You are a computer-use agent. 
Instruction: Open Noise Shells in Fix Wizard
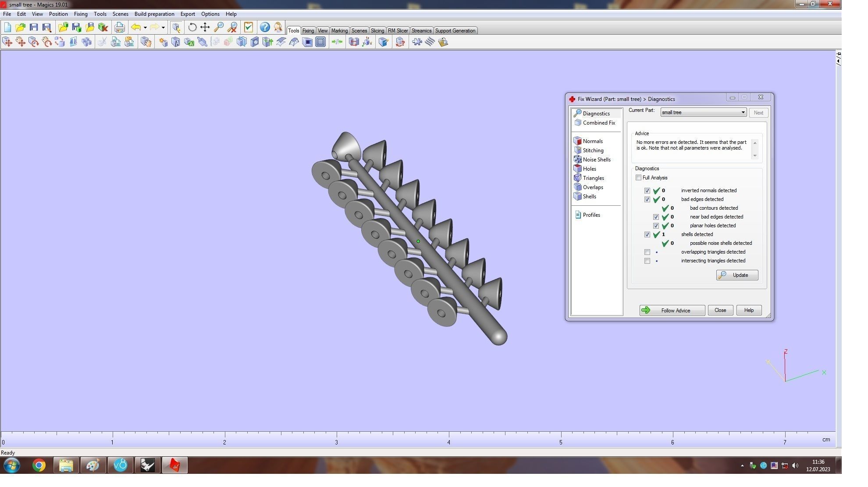point(596,160)
